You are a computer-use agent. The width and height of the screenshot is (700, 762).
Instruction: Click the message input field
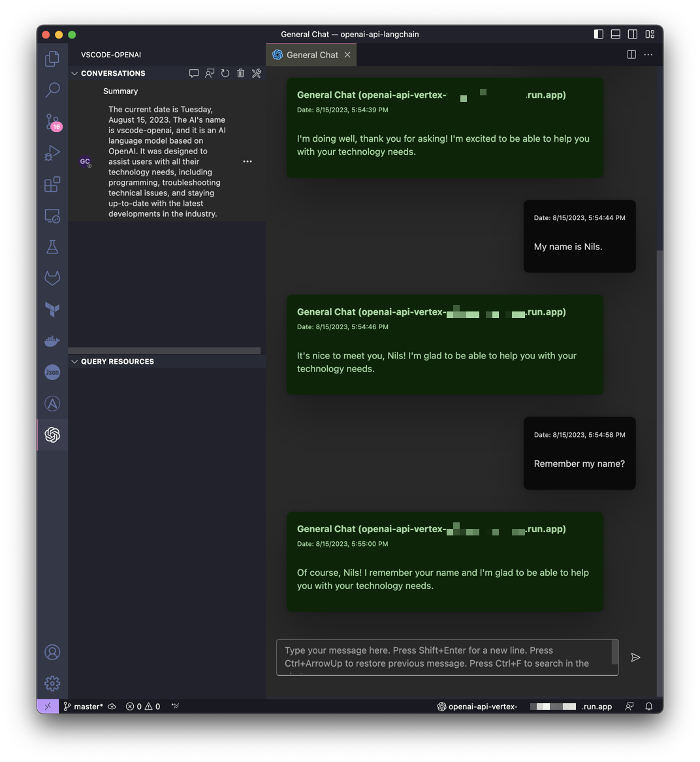[x=447, y=658]
